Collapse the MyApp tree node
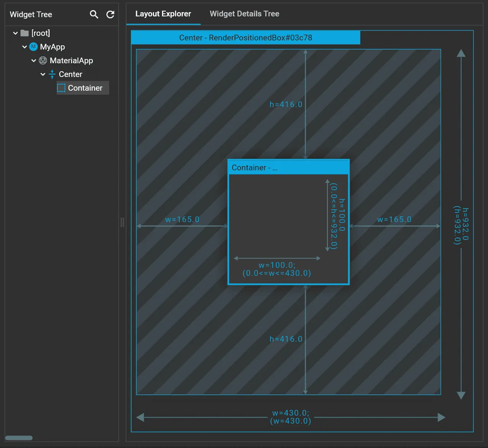This screenshot has height=448, width=488. point(24,47)
